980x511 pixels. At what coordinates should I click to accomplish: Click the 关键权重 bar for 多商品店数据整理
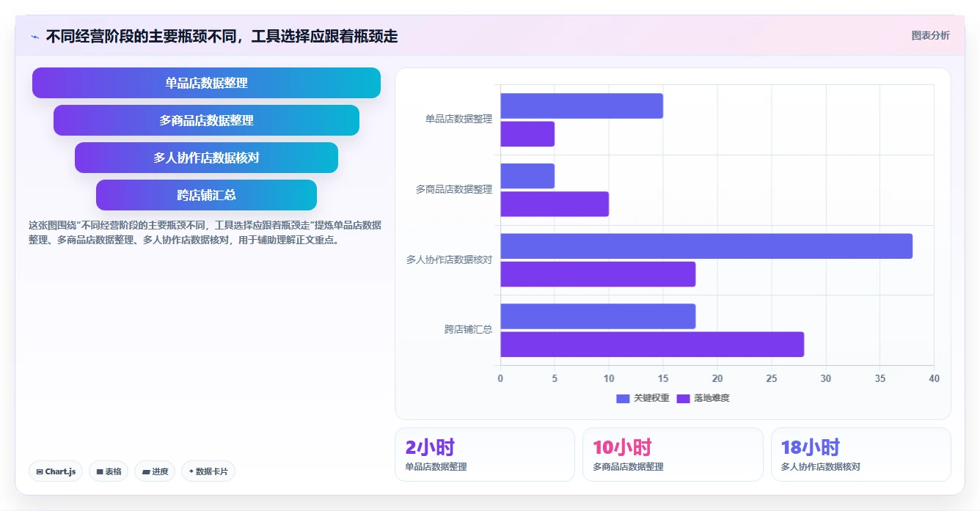tap(527, 176)
